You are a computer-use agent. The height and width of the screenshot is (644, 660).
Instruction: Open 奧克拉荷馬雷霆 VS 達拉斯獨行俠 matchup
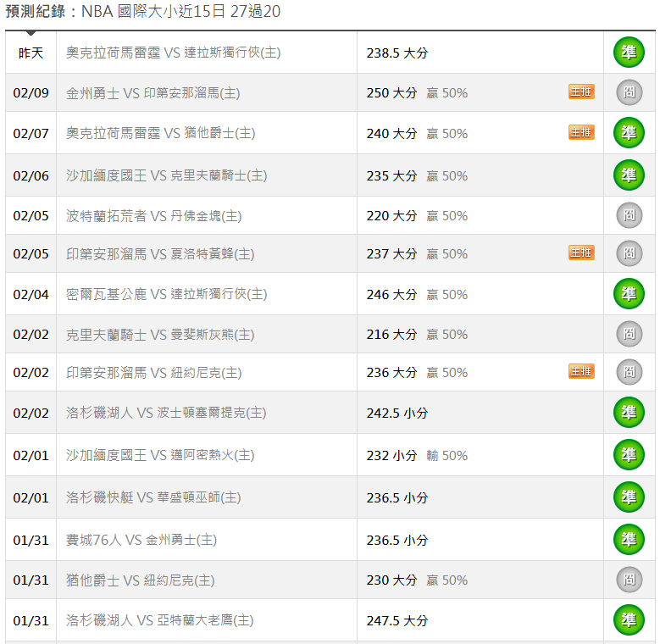[x=173, y=53]
